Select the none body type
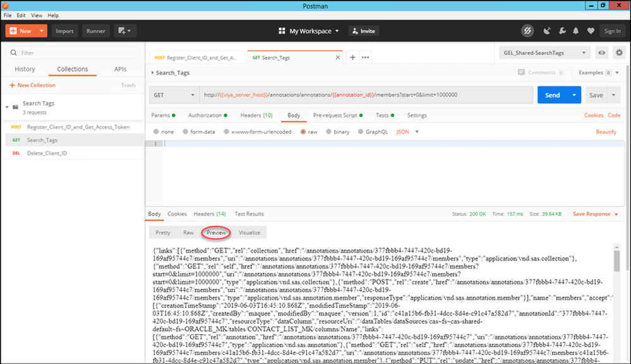 [156, 132]
